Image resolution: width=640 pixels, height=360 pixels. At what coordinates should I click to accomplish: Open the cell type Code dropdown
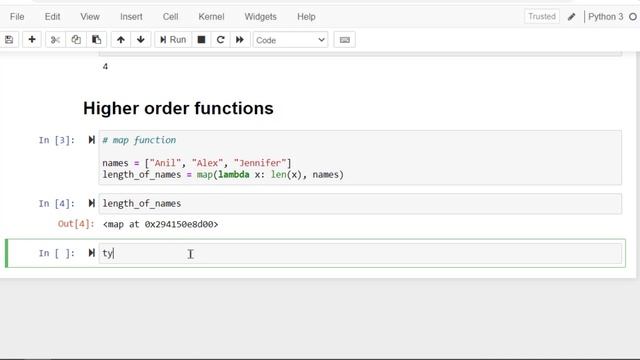[x=290, y=40]
